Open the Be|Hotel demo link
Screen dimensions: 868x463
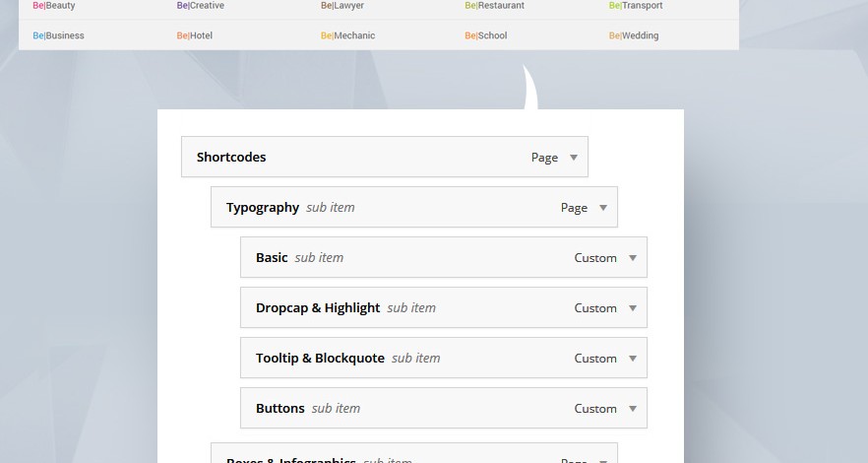click(x=195, y=36)
